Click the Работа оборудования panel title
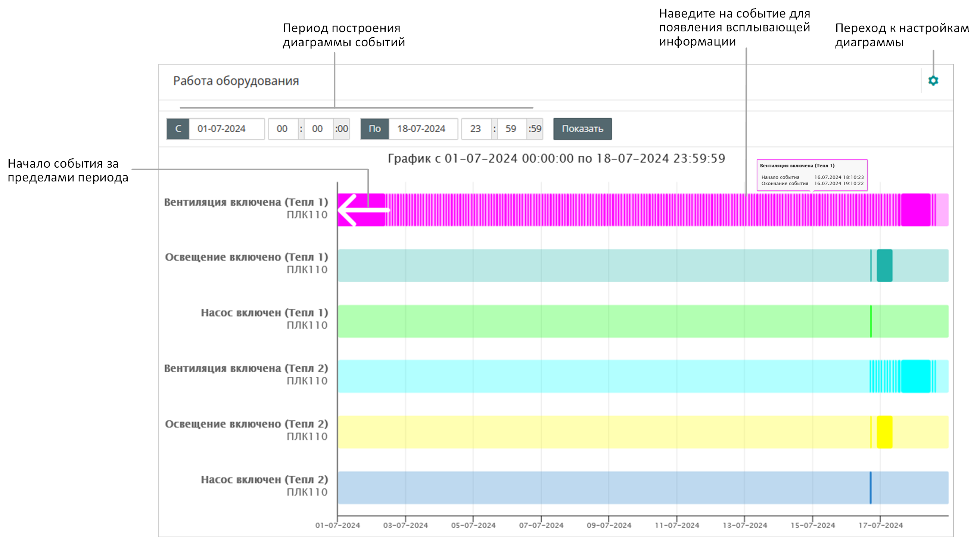 236,81
